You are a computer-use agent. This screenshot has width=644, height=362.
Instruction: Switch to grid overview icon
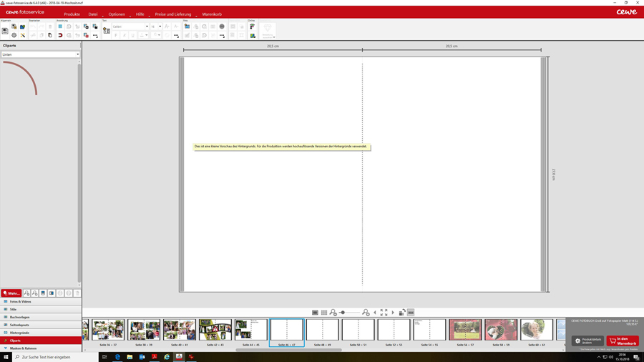pyautogui.click(x=324, y=313)
